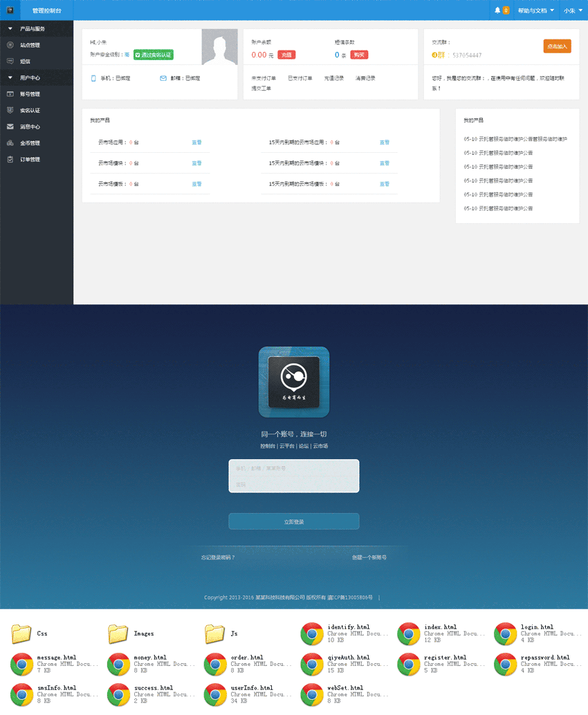This screenshot has width=588, height=715.
Task: Collapse the 用户中心 sidebar section
Action: (x=10, y=77)
